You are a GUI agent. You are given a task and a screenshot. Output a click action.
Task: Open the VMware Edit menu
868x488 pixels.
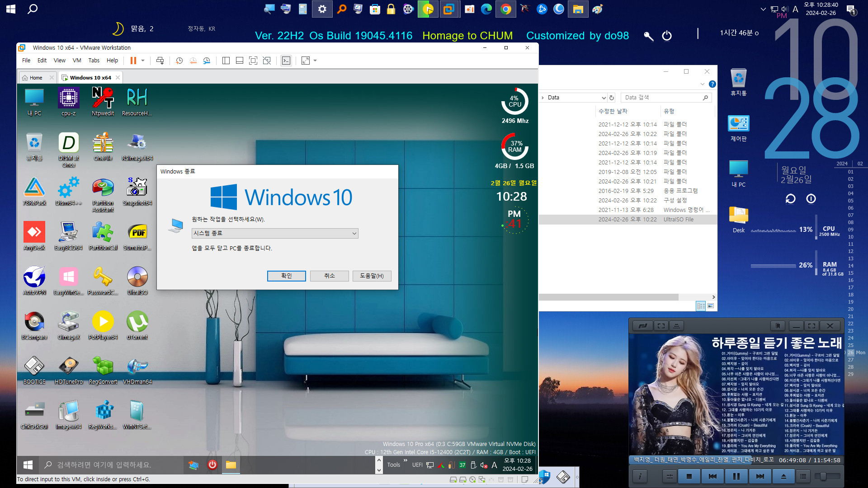42,61
